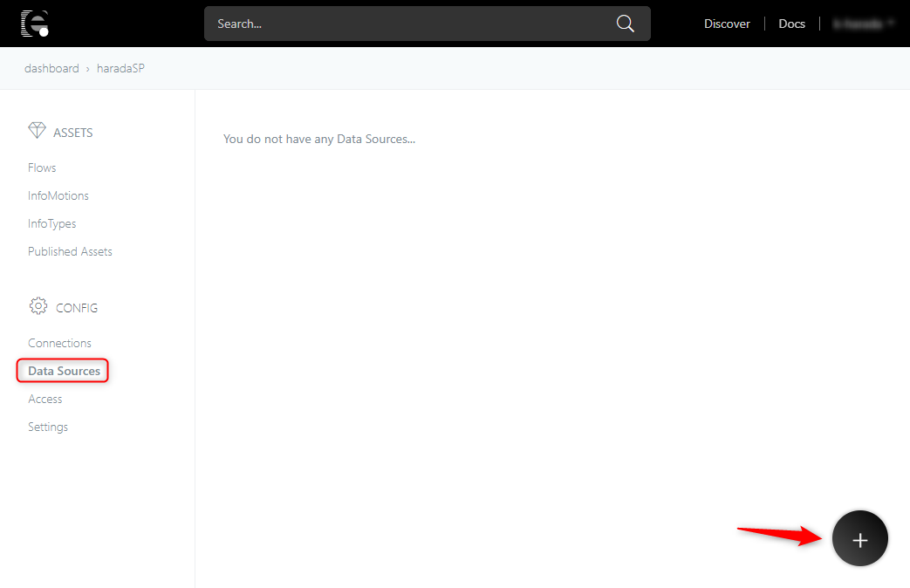Select the haradaSP breadcrumb
The image size is (910, 588).
[120, 68]
